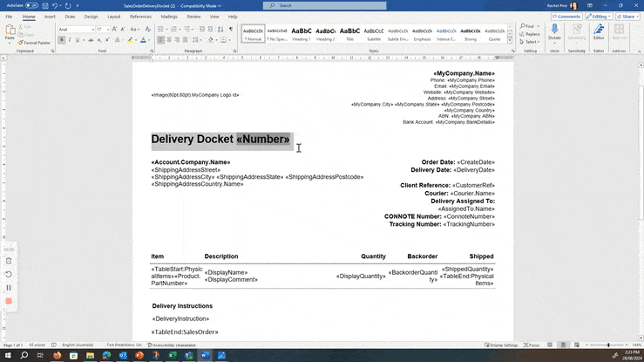Show paragraph marks with the pilcrow icon
This screenshot has height=362, width=644.
tap(231, 29)
